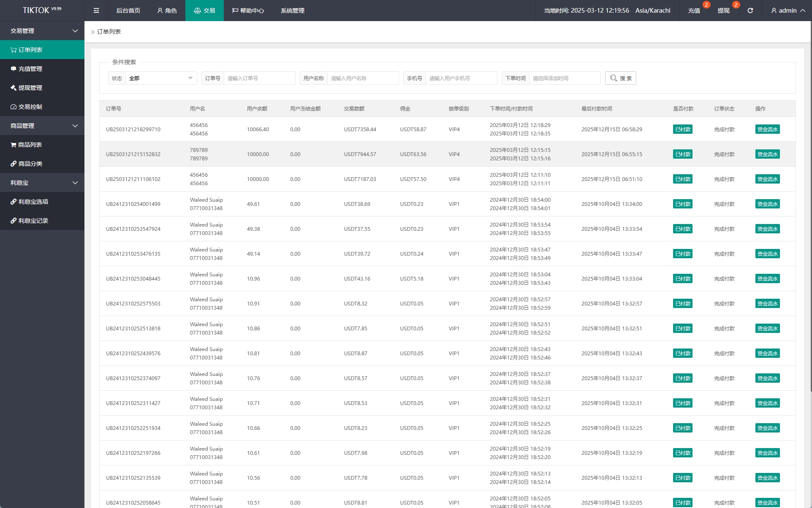The image size is (812, 508).
Task: Open 提现管理 withdrawal management in sidebar
Action: point(30,88)
